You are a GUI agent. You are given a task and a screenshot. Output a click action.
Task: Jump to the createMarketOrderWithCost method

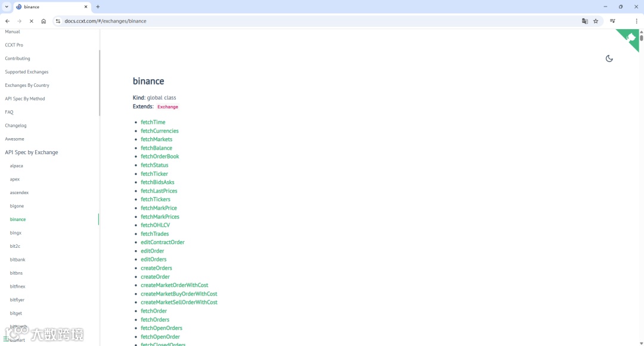click(175, 285)
